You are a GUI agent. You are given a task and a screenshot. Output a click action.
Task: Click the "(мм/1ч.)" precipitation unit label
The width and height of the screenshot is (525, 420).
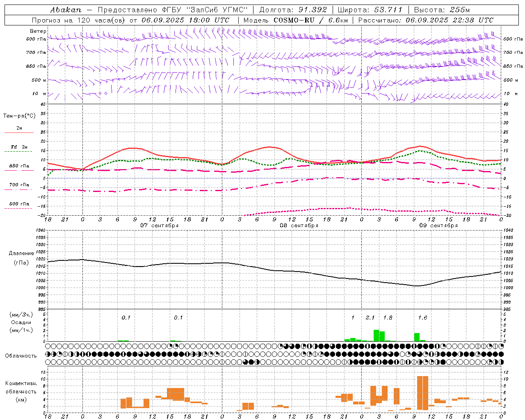pyautogui.click(x=21, y=330)
